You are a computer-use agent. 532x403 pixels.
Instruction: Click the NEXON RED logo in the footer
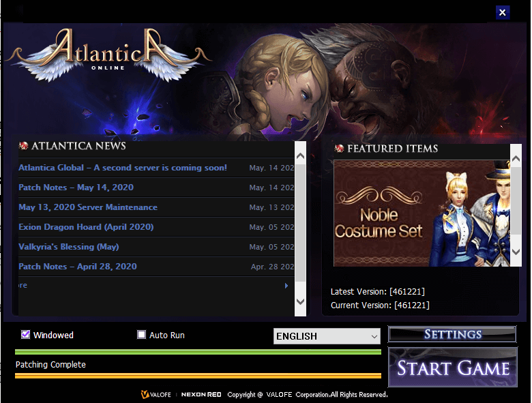pyautogui.click(x=201, y=395)
